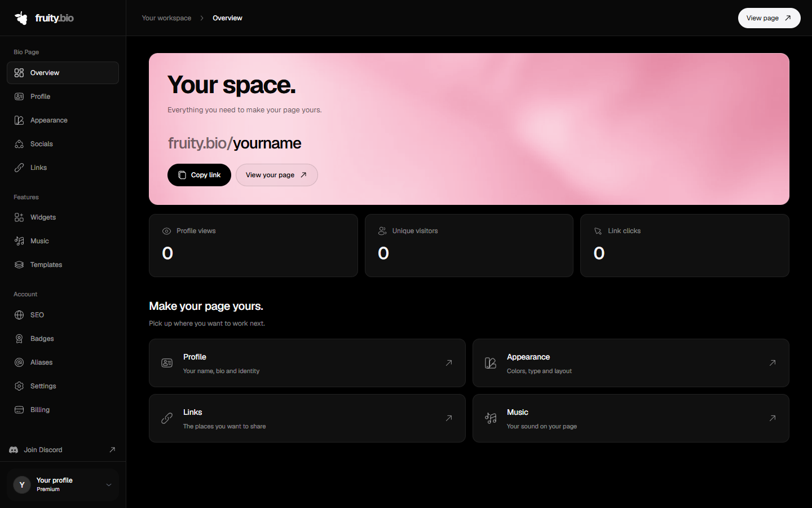The image size is (812, 508).
Task: Open the Appearance card arrow
Action: 773,363
